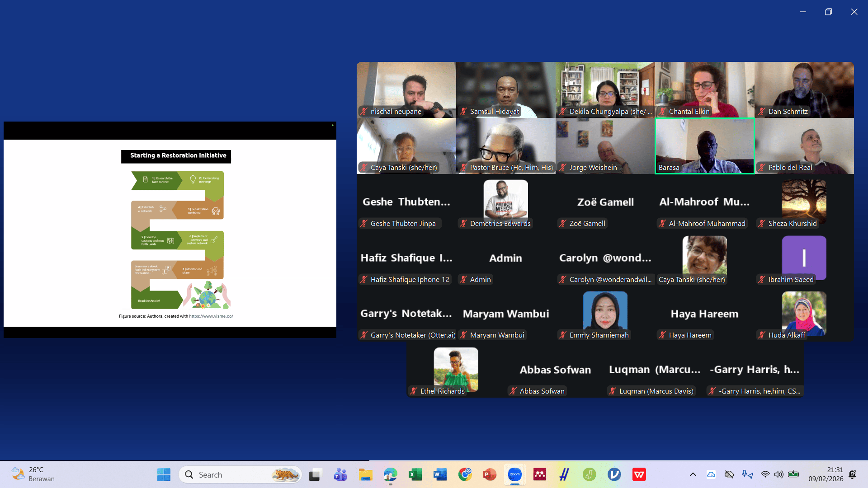Select Chantal Elkin's video tile
Viewport: 868px width, 488px height.
[x=704, y=89]
